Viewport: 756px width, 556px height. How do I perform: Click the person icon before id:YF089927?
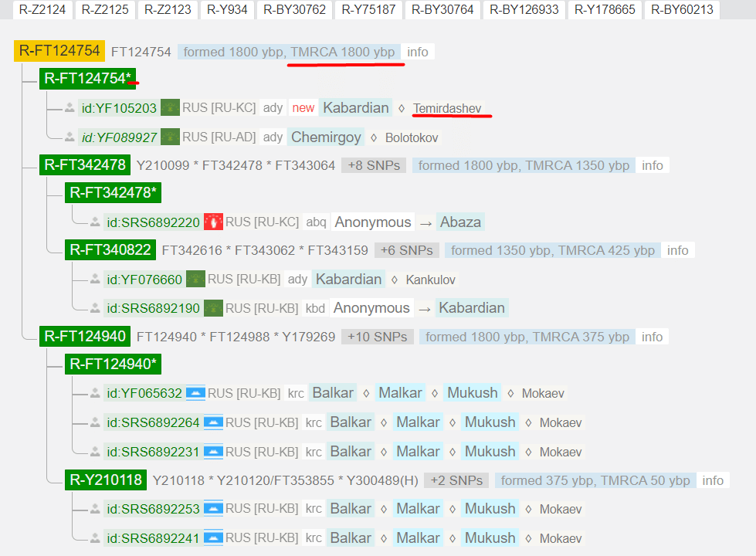[x=70, y=137]
